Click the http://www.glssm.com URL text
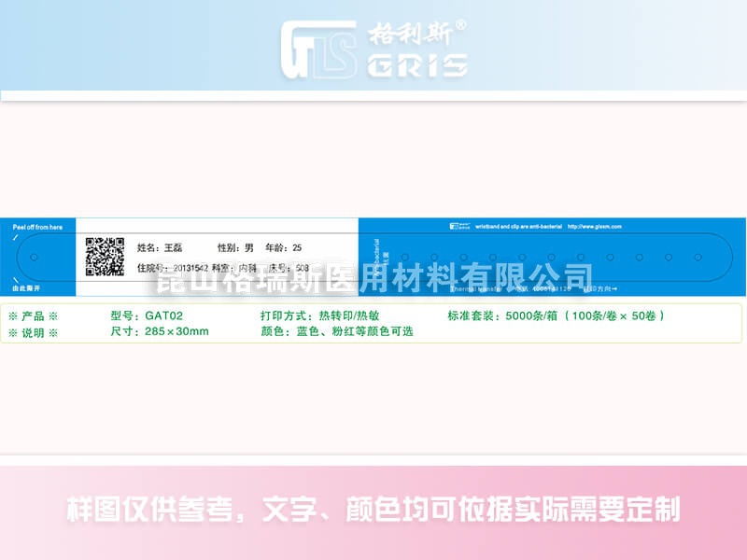This screenshot has height=560, width=747. [595, 227]
